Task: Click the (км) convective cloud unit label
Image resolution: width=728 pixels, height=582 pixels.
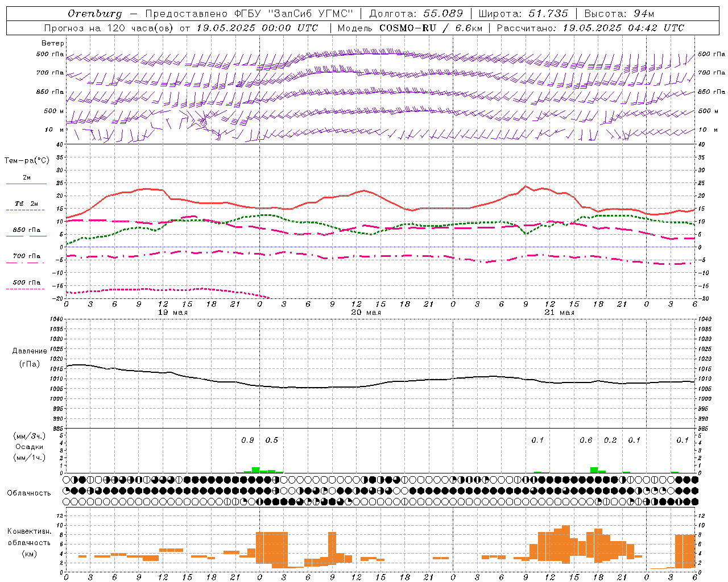Action: tap(29, 554)
